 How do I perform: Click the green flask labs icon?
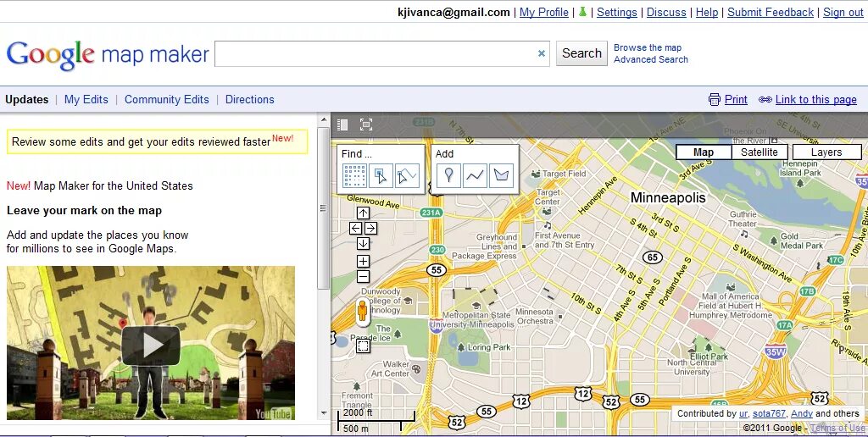582,12
